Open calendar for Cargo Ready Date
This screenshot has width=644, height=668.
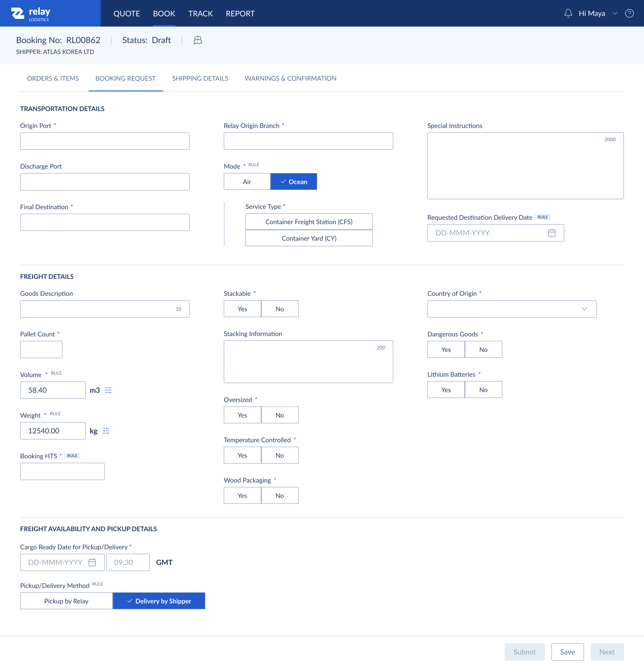[92, 563]
